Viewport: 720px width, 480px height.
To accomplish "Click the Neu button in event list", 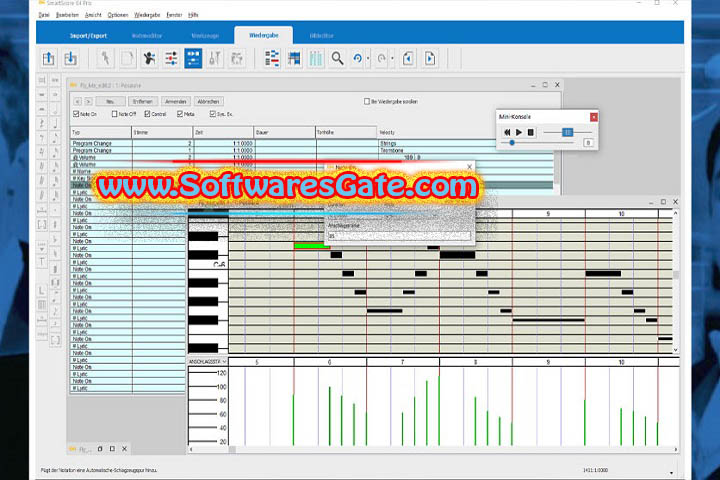I will [x=110, y=102].
